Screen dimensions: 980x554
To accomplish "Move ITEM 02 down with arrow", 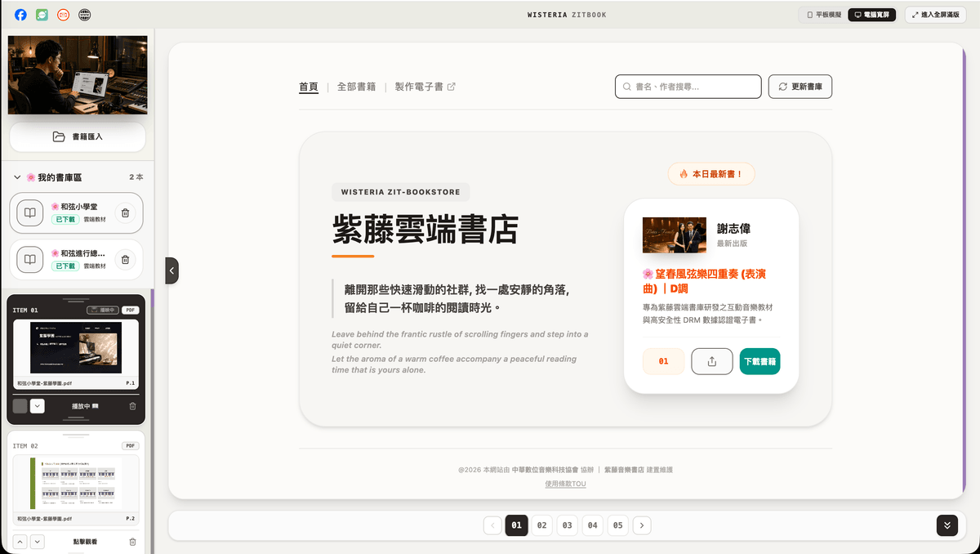I will (38, 542).
